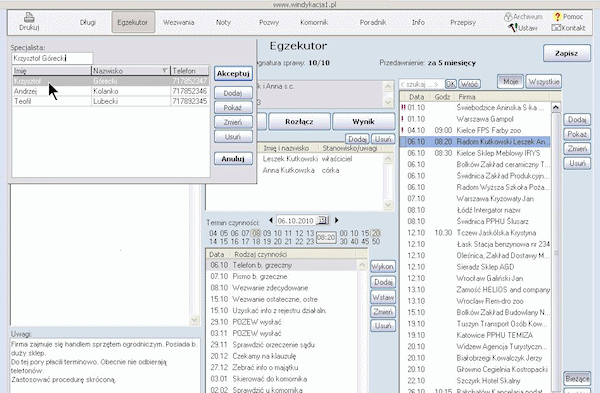Click the Wynik button
Viewport: 600px width, 393px height.
364,122
